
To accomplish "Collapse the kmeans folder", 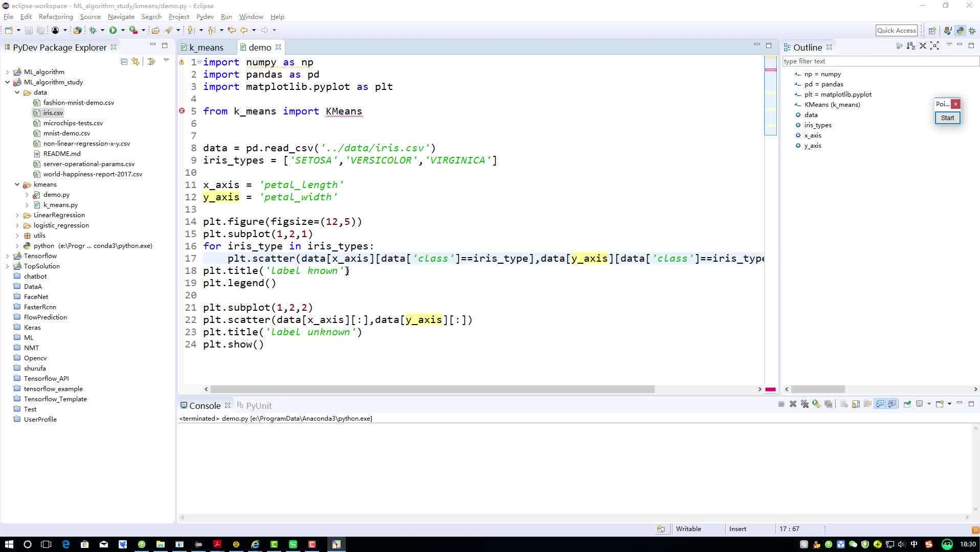I will 17,185.
